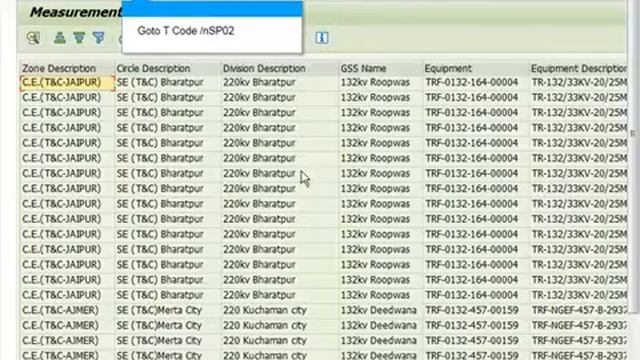Apply Sort in Descending Order icon
This screenshot has width=640, height=360.
(x=79, y=38)
